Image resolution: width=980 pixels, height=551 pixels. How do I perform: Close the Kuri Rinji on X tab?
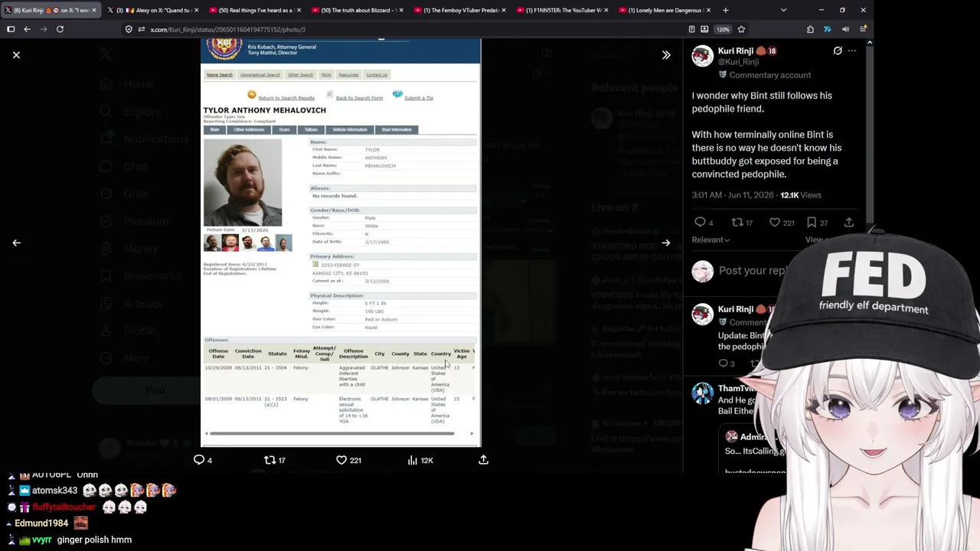(x=93, y=10)
